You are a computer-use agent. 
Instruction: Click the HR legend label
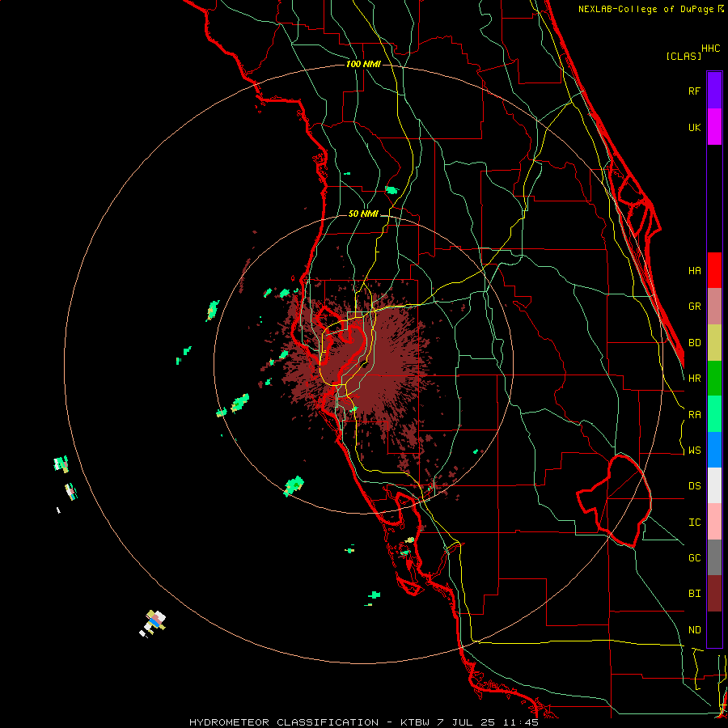(x=694, y=379)
